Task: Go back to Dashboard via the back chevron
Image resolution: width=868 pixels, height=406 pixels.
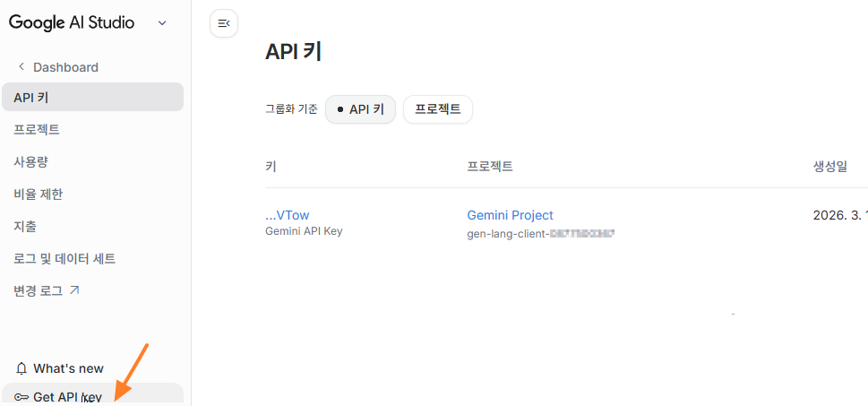Action: point(21,67)
